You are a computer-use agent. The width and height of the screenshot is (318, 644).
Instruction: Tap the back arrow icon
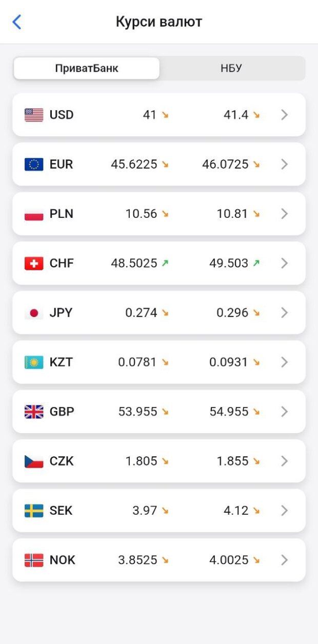[x=17, y=22]
